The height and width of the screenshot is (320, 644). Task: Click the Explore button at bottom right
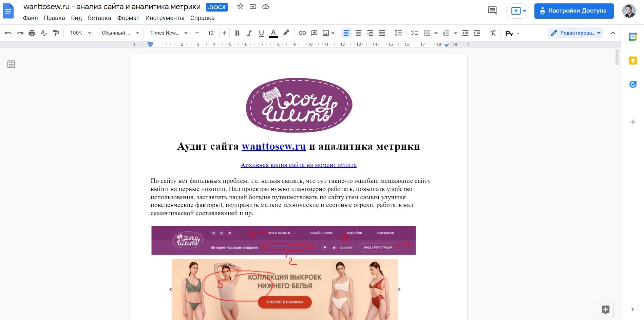click(606, 309)
